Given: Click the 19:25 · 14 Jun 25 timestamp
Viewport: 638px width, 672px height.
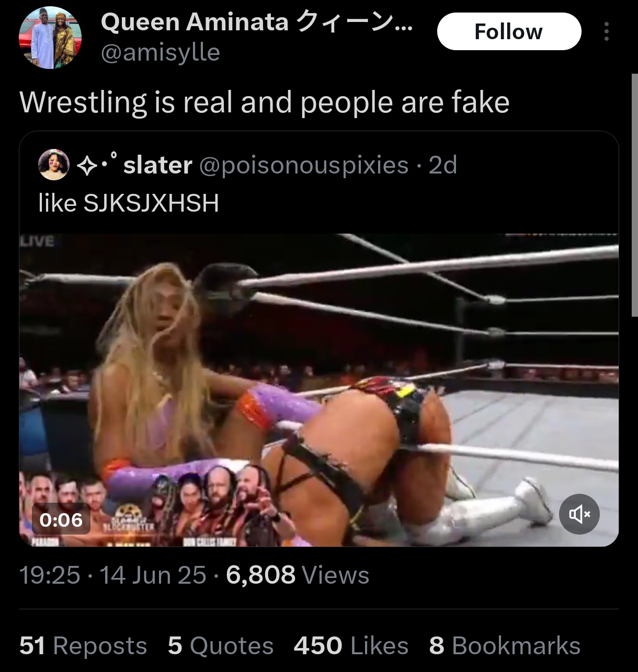Looking at the screenshot, I should (113, 575).
